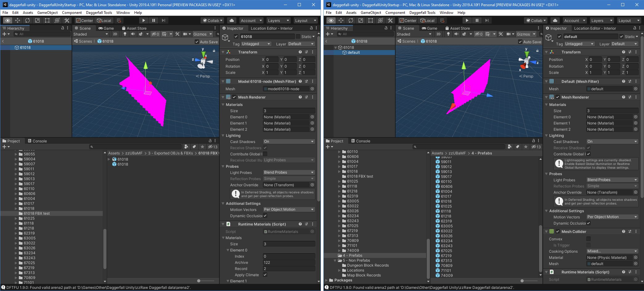The image size is (644, 291).
Task: Lock the left Inspector panel
Action: (x=311, y=28)
